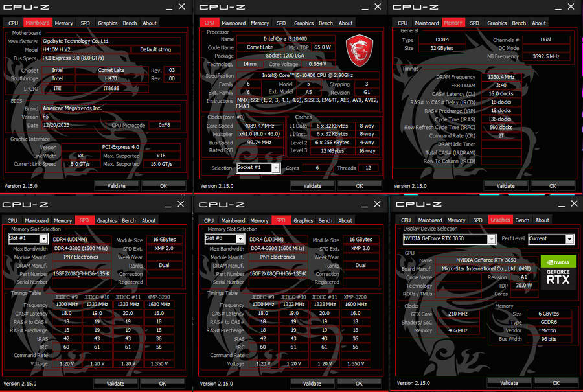Click Validate in the CPU tab window
The height and width of the screenshot is (392, 583).
click(312, 186)
